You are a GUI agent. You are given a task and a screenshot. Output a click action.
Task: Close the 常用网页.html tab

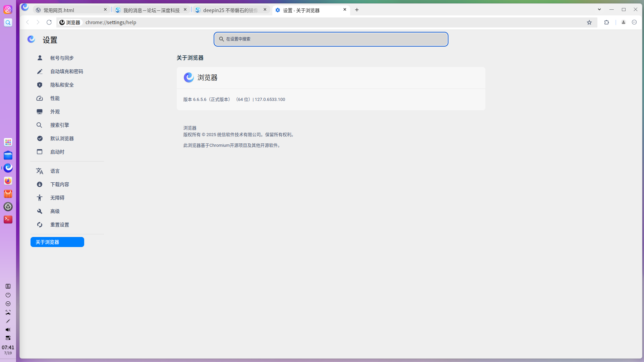105,10
